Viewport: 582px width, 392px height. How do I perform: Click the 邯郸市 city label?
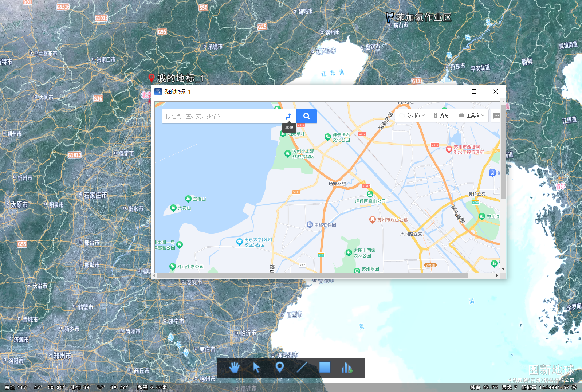click(x=92, y=265)
